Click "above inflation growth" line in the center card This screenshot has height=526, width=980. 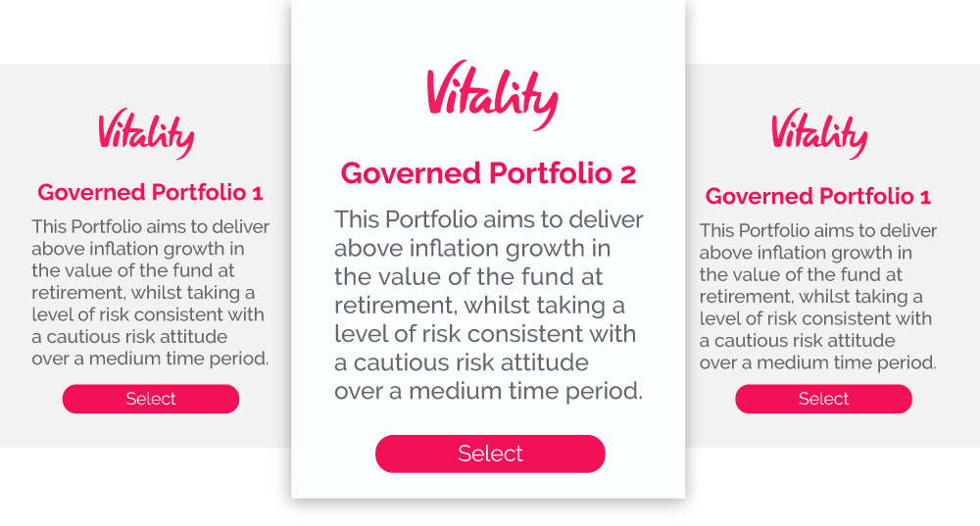click(472, 248)
